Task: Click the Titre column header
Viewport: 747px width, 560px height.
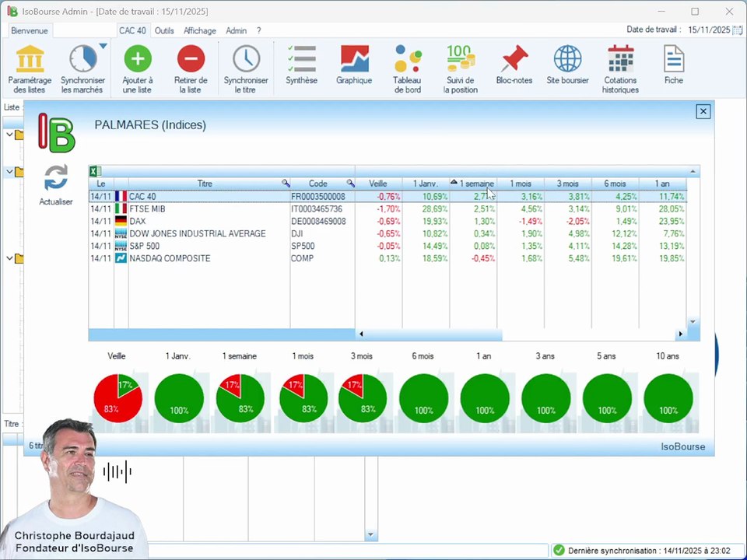Action: coord(205,184)
